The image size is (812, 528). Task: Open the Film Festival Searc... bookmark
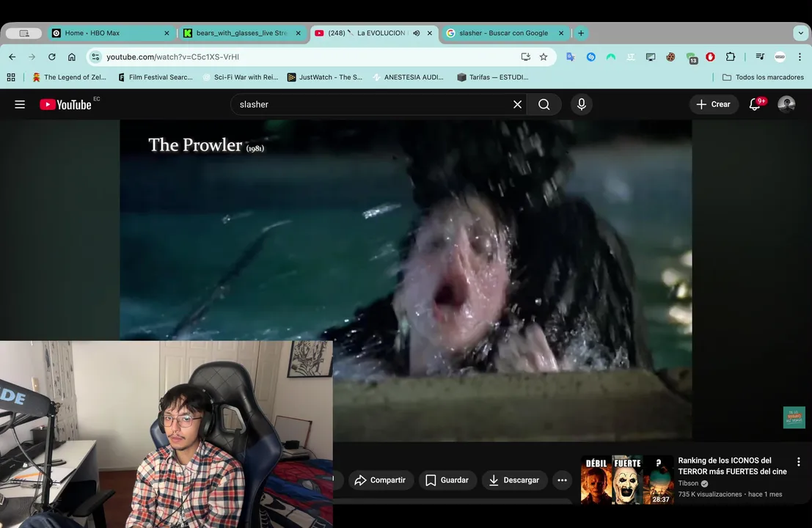coord(156,77)
